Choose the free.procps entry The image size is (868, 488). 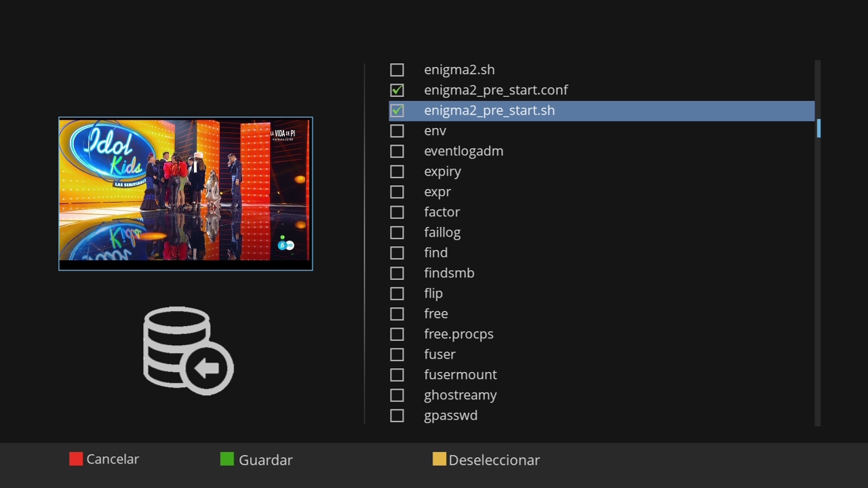(x=458, y=334)
